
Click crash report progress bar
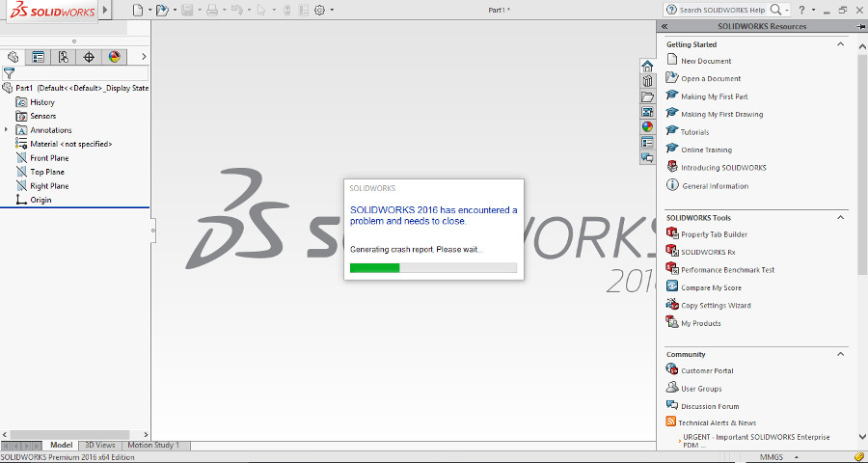point(433,268)
